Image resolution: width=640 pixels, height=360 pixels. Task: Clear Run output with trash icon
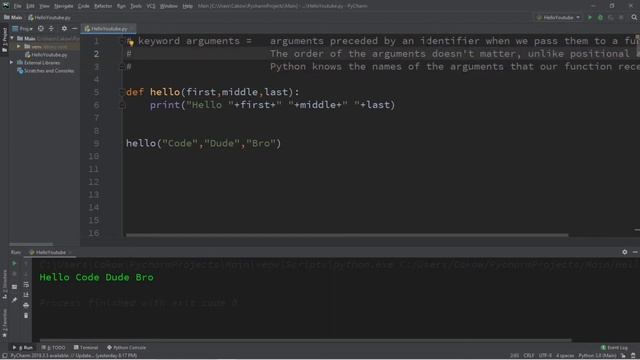point(26,316)
